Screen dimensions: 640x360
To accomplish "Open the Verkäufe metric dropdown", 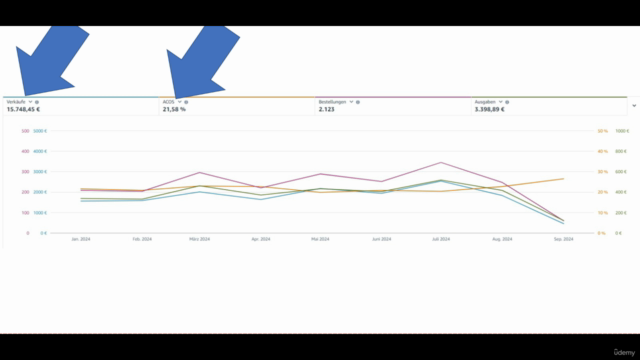I will coord(30,102).
